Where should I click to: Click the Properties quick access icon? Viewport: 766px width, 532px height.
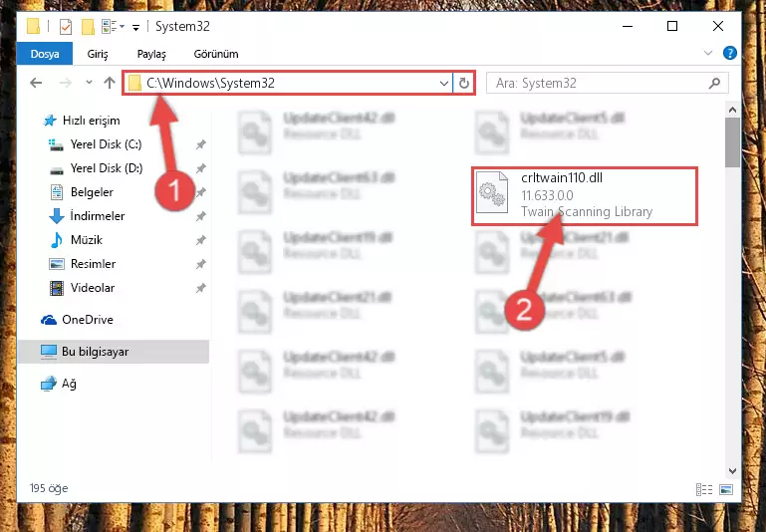pos(66,26)
